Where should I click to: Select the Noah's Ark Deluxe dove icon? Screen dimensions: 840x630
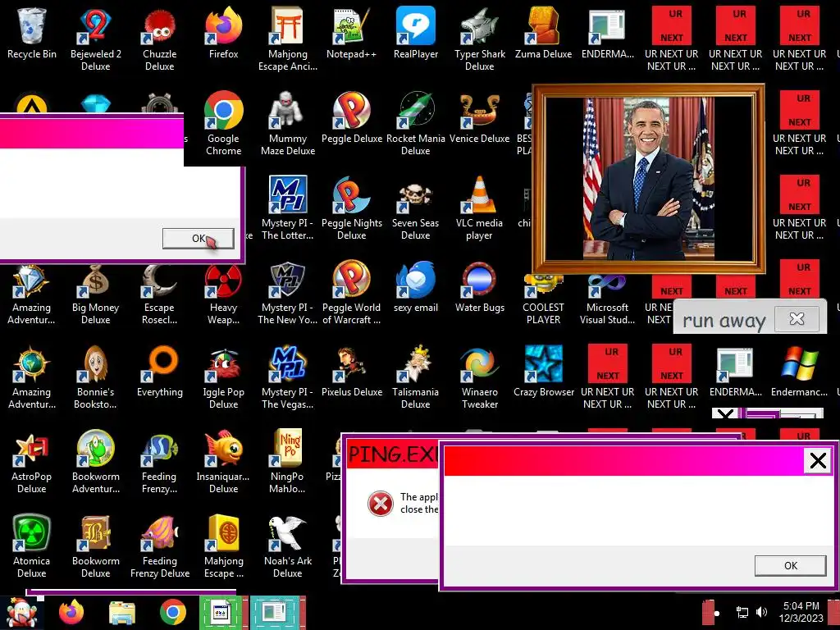288,547
